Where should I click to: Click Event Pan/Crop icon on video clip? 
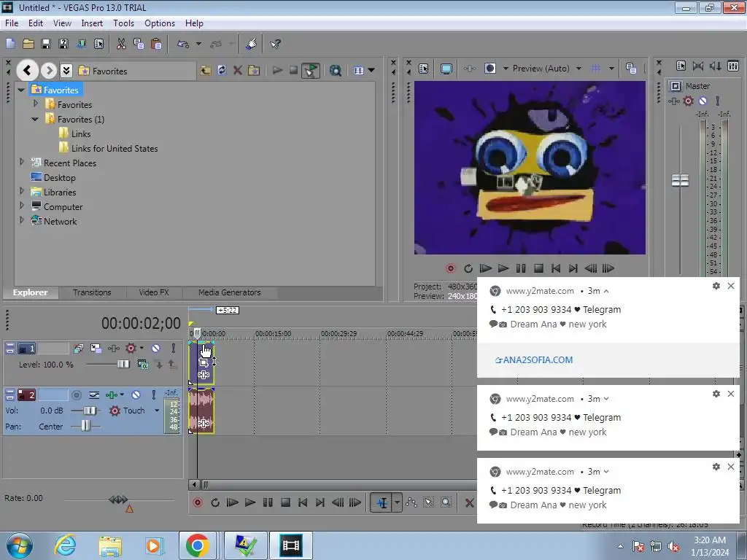(x=204, y=362)
